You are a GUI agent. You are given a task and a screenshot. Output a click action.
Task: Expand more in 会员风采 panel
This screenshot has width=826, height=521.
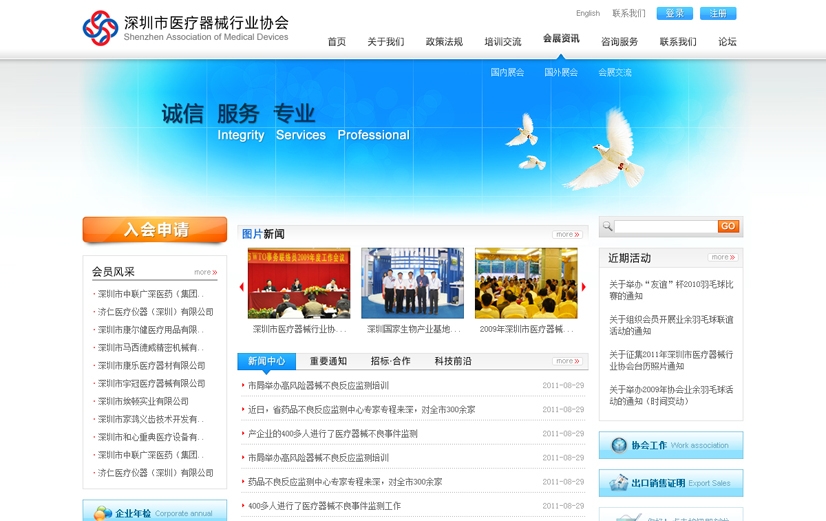(x=205, y=272)
